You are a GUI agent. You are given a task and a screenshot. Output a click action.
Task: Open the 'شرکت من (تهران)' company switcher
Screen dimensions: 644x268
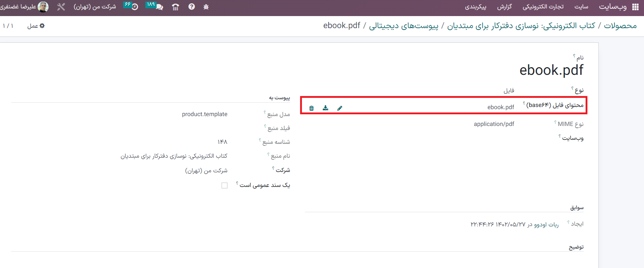(x=95, y=7)
